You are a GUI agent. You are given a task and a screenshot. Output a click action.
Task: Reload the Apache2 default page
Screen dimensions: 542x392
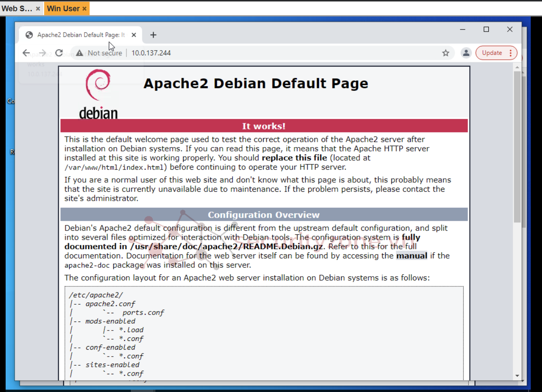59,53
